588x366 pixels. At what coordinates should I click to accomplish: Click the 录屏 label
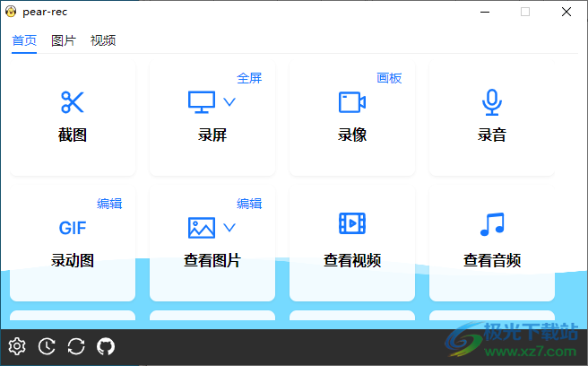[x=212, y=135]
